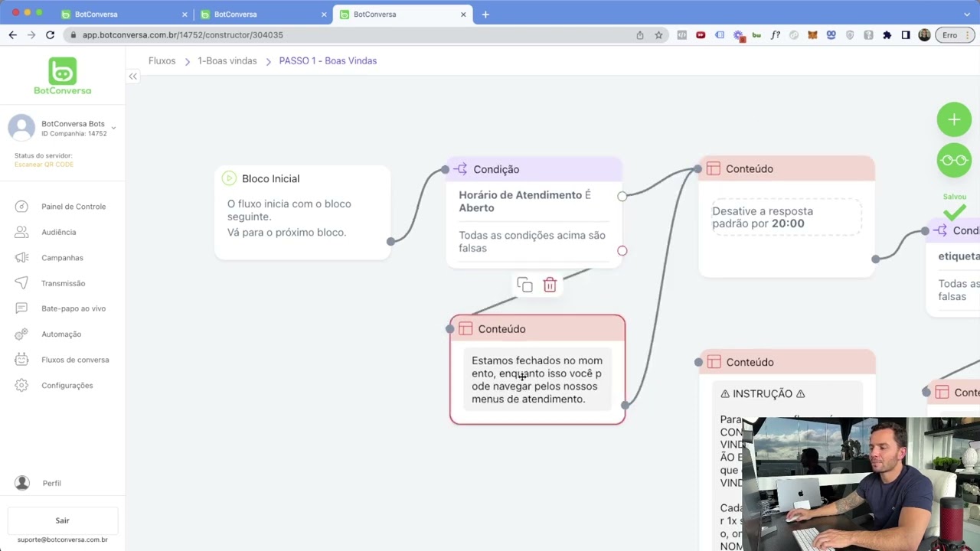Click the green plus add-block button

tap(954, 119)
